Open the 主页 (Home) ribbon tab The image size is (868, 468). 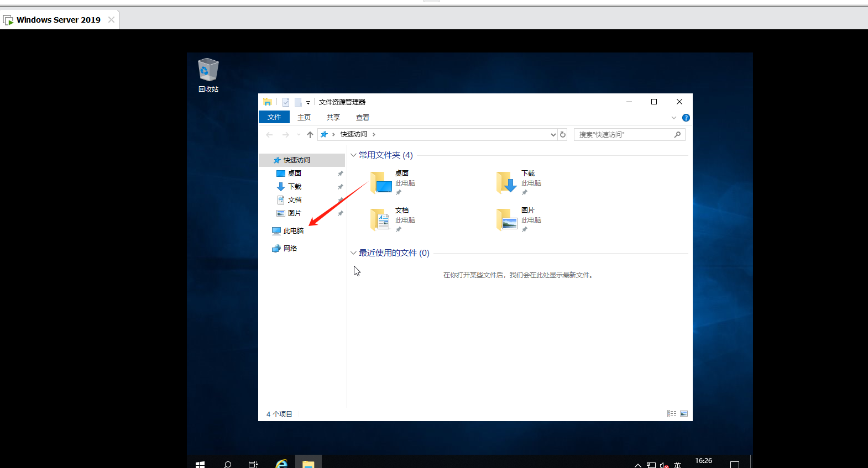[x=304, y=117]
